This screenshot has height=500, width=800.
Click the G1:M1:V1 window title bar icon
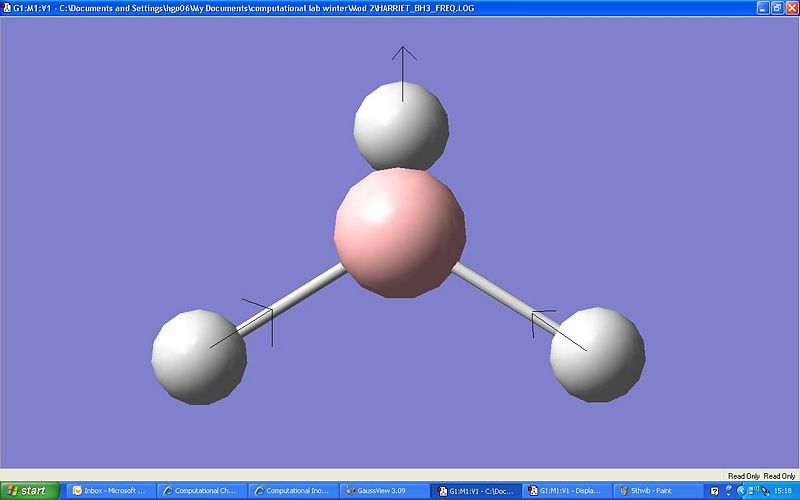click(7, 6)
